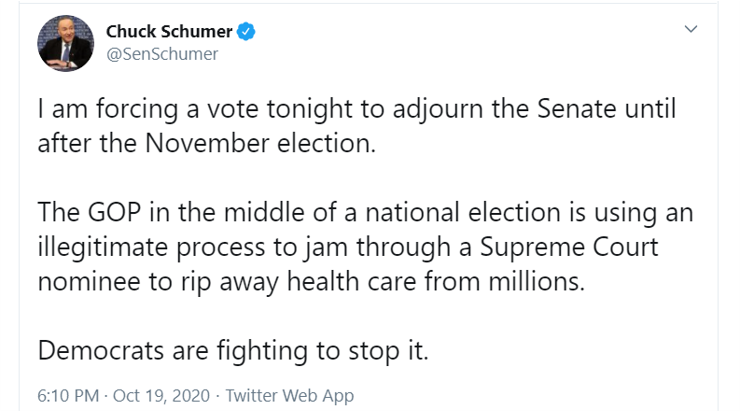
Task: Open the tweet options chevron menu
Action: [x=691, y=29]
